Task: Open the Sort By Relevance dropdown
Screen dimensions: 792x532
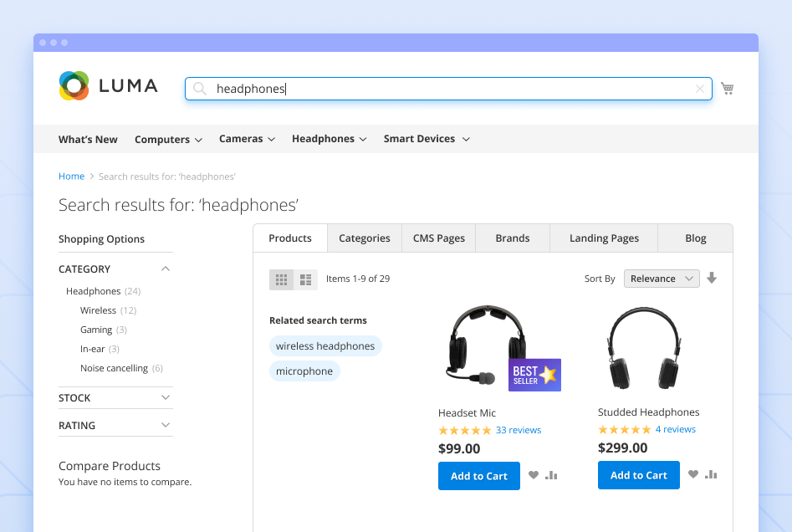Action: (661, 278)
